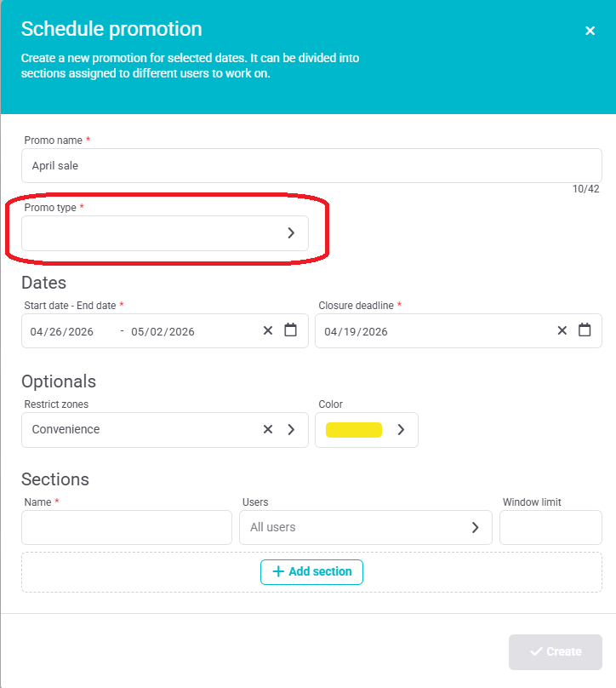This screenshot has height=688, width=616.
Task: Clear the Start date - End date range
Action: (268, 330)
